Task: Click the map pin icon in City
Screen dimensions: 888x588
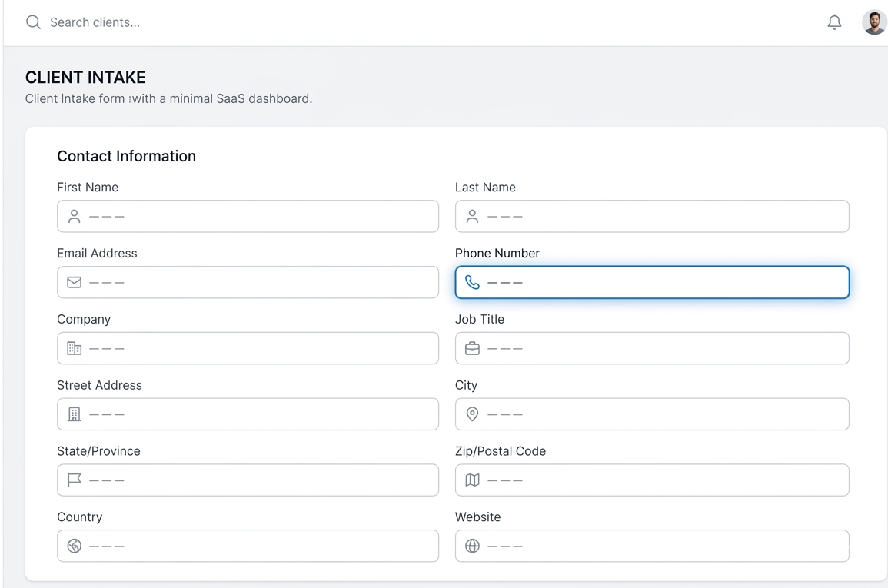Action: click(x=473, y=414)
